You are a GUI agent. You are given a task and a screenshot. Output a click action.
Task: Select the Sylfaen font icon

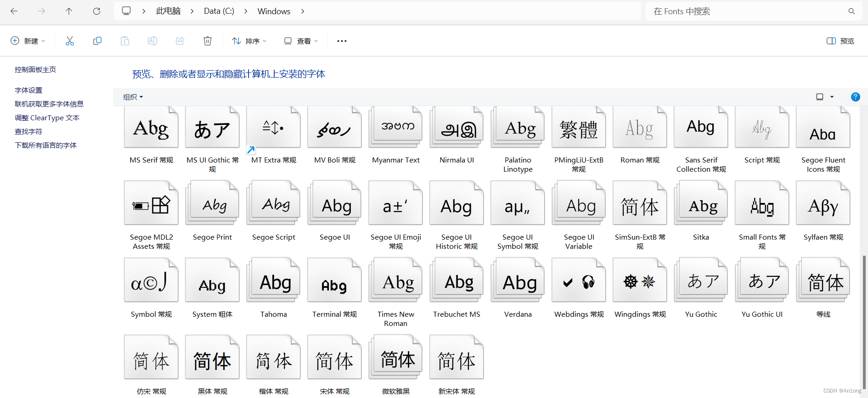[x=823, y=203]
